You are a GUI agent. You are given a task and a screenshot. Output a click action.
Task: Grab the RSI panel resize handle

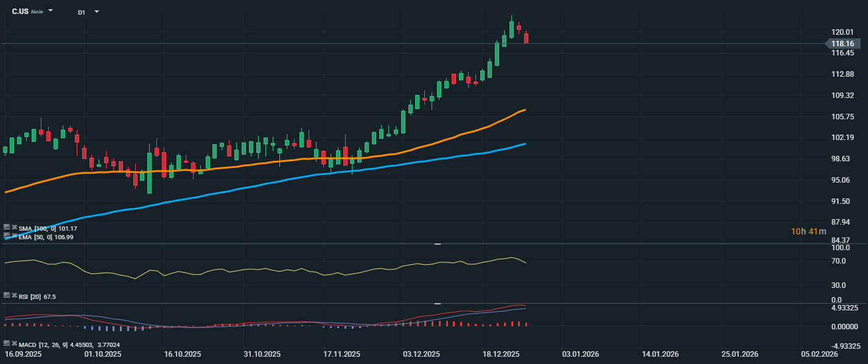(x=437, y=244)
